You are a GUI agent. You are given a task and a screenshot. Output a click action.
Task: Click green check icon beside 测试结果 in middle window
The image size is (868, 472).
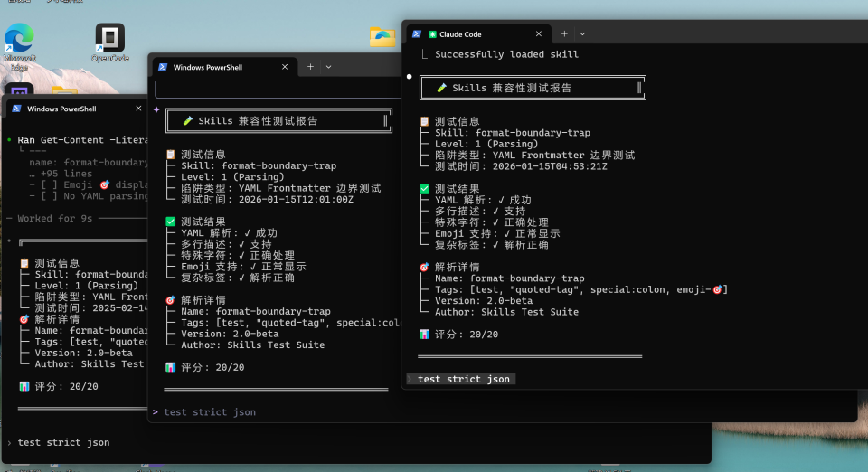(171, 222)
